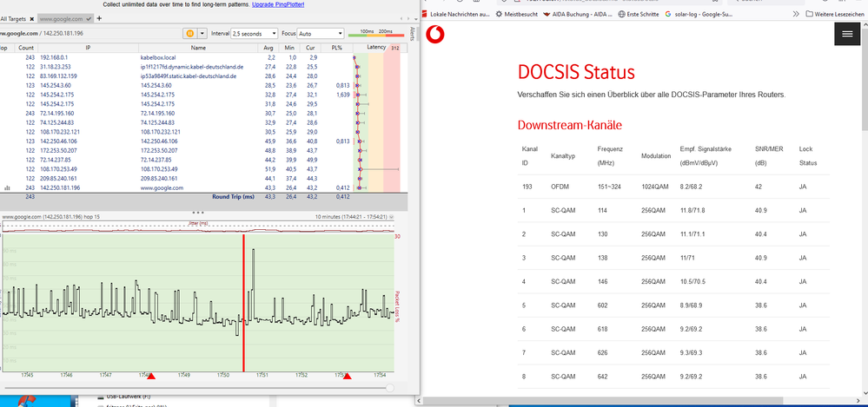Open the Meistbesucht bookmark
868x407 pixels.
coord(516,14)
